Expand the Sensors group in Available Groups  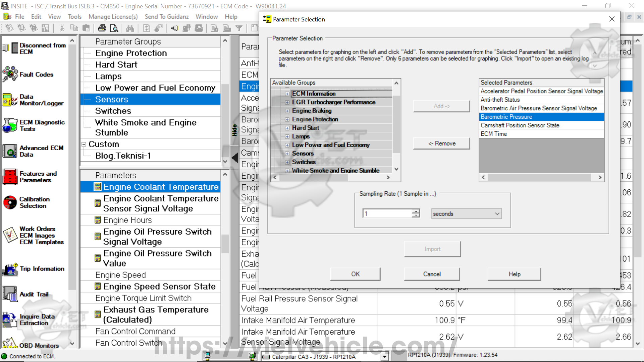point(287,154)
